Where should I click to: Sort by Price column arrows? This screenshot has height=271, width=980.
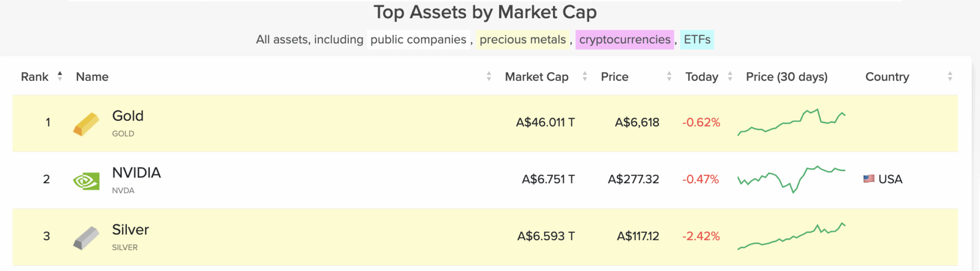(x=669, y=76)
